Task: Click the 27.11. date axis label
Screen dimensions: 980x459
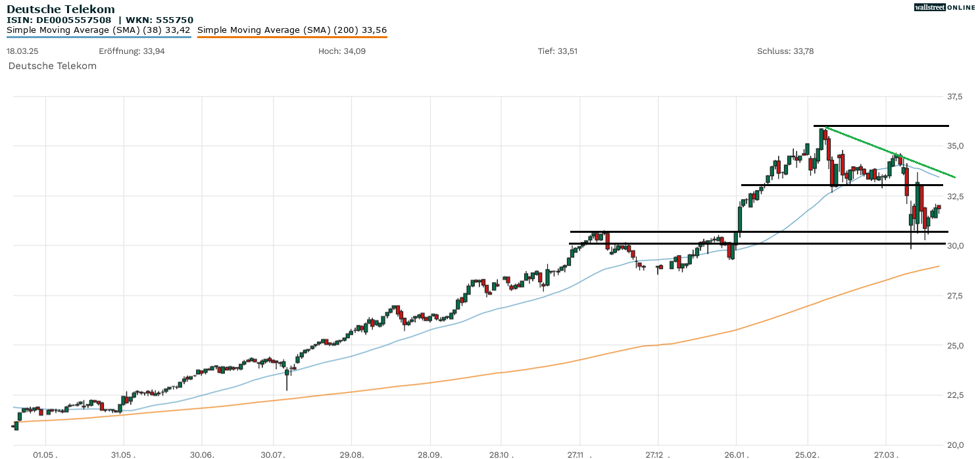Action: tap(579, 454)
